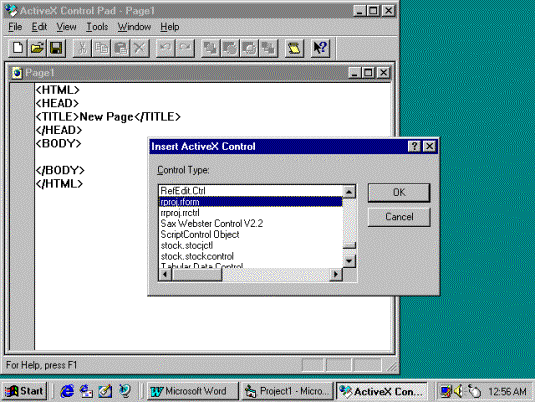
Task: Open the Tools menu
Action: [97, 27]
